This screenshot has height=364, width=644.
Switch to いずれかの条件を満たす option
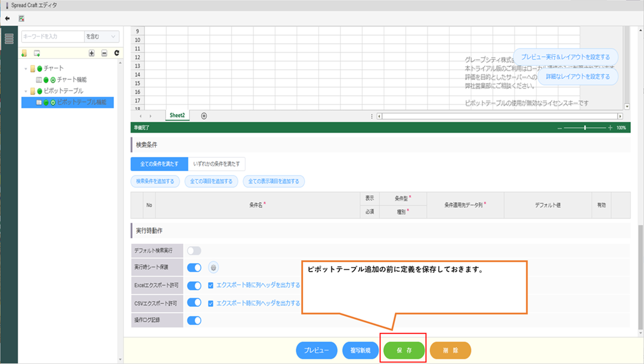[x=216, y=164]
